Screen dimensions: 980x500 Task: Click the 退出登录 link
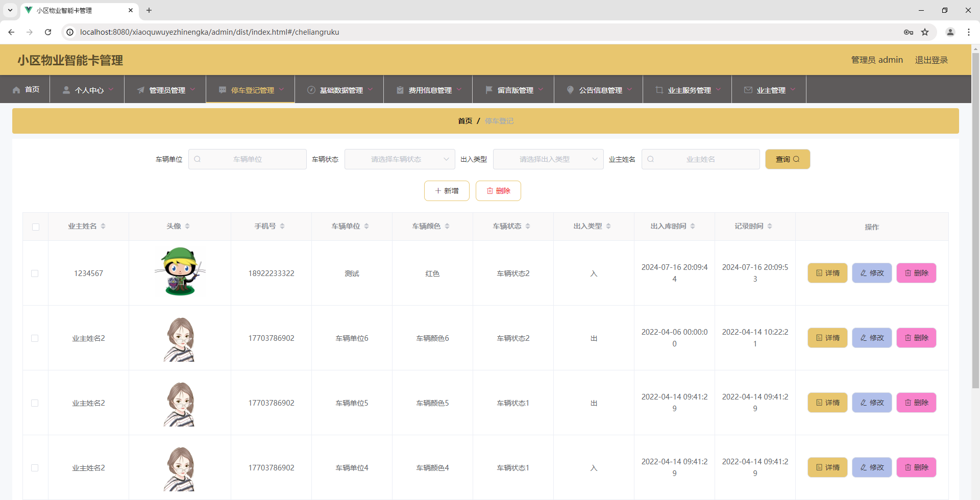[931, 60]
